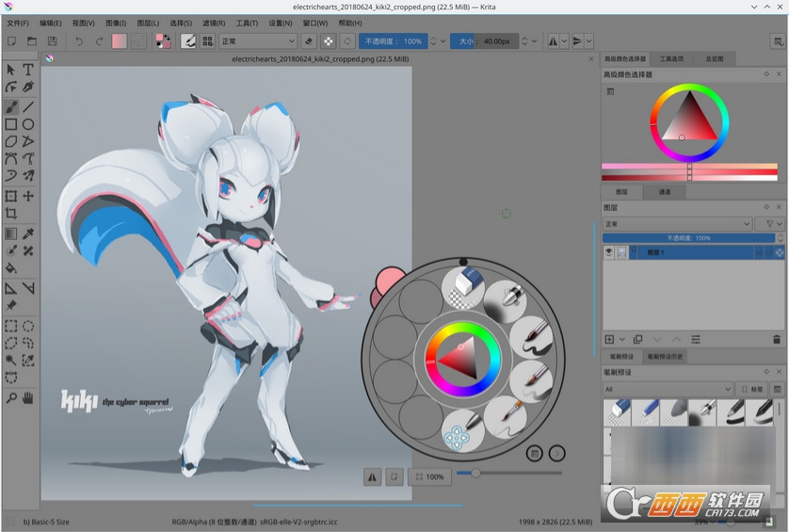This screenshot has width=789, height=532.
Task: Expand the opacity slider dropdown arrow
Action: (x=443, y=41)
